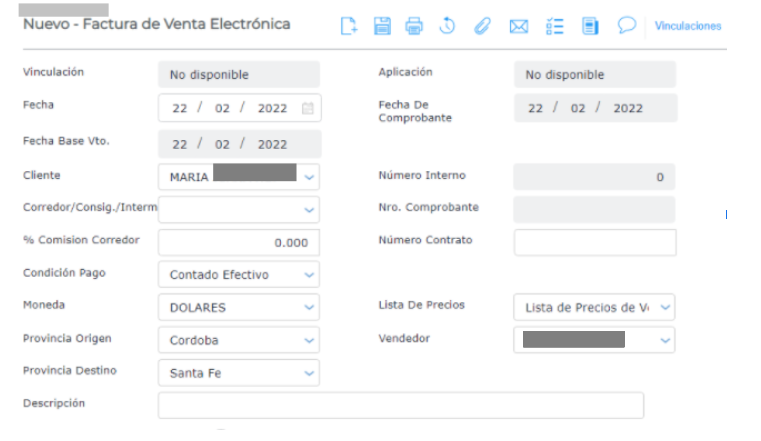The width and height of the screenshot is (761, 441).
Task: Open comments with the speech bubble icon
Action: (627, 26)
